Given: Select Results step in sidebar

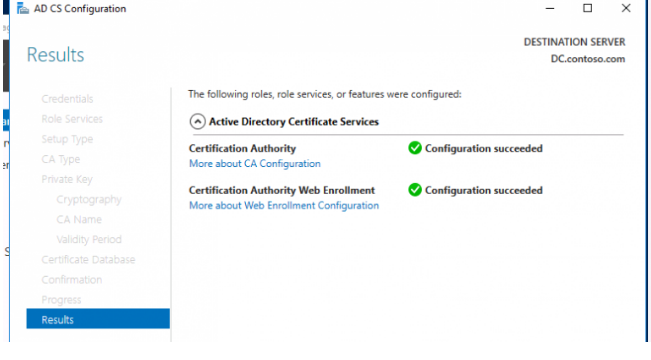Looking at the screenshot, I should [98, 319].
